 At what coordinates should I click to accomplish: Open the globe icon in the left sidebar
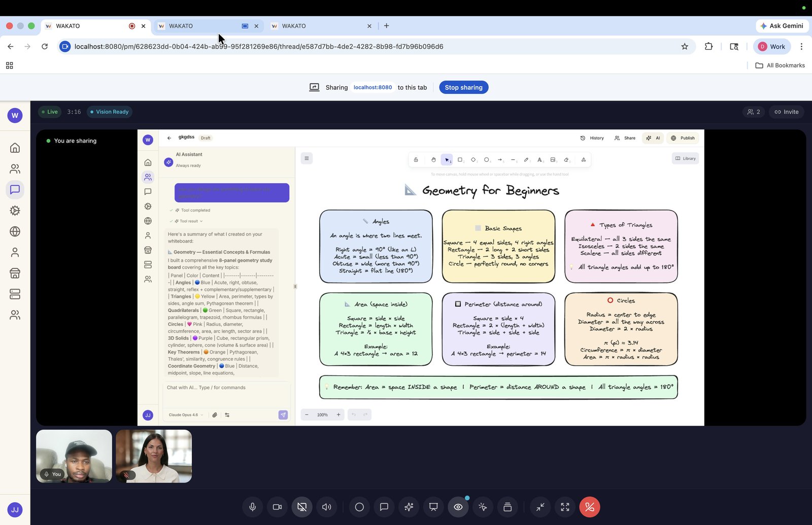point(15,231)
